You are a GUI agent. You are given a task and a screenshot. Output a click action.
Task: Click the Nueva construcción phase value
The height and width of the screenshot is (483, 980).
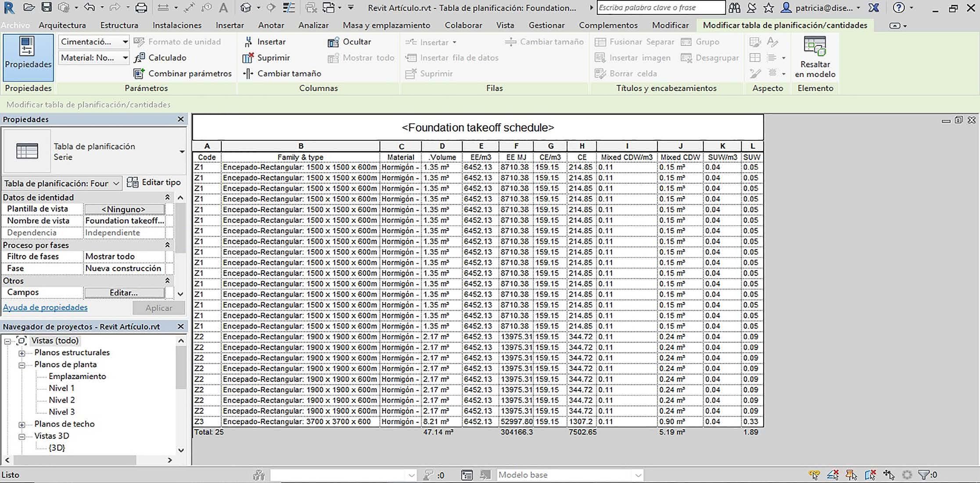(x=123, y=268)
